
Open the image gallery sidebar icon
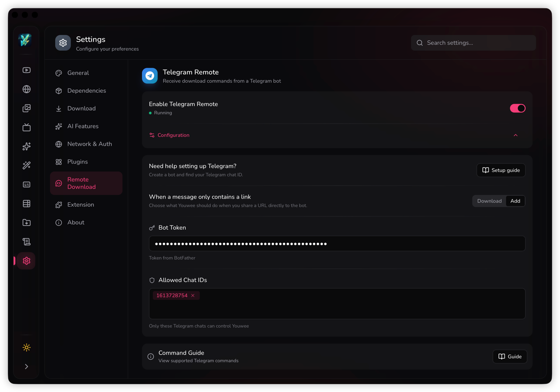[x=26, y=108]
